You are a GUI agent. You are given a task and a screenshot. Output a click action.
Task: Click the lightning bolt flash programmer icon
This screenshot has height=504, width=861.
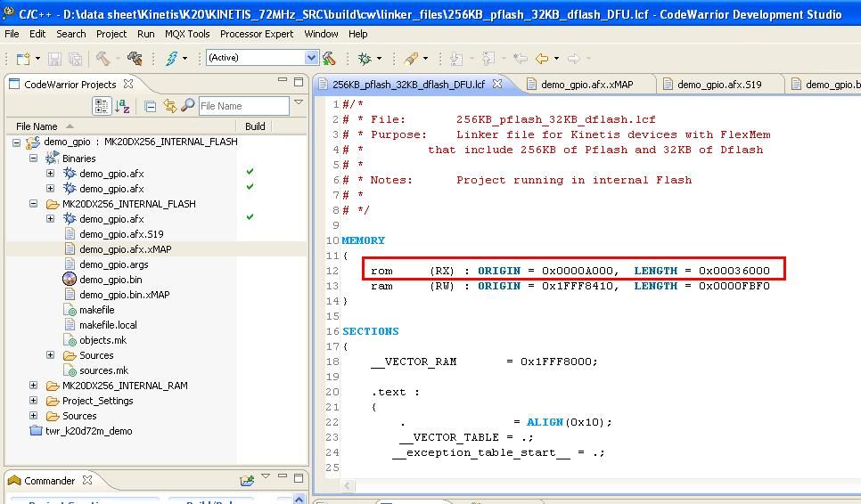click(x=171, y=58)
